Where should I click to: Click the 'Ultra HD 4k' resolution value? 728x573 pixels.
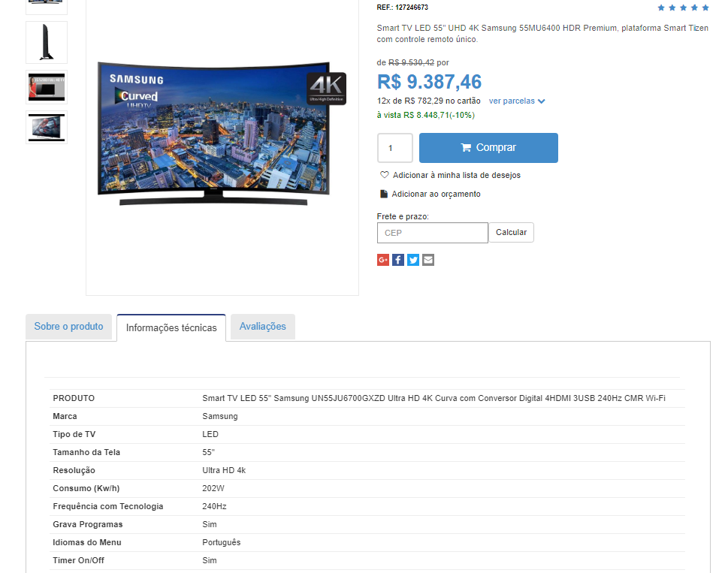[x=224, y=470]
